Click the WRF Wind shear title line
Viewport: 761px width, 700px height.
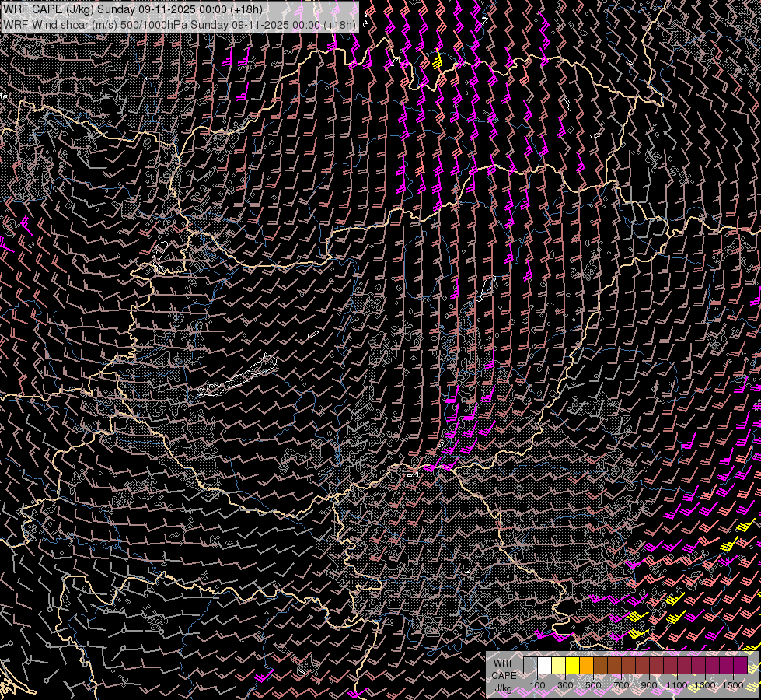tap(180, 24)
